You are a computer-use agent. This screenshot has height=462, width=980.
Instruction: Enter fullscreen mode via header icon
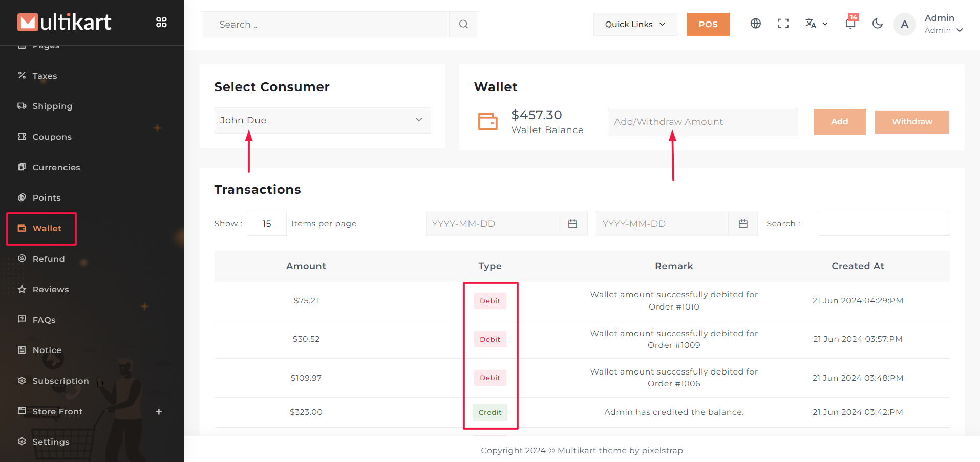(783, 24)
